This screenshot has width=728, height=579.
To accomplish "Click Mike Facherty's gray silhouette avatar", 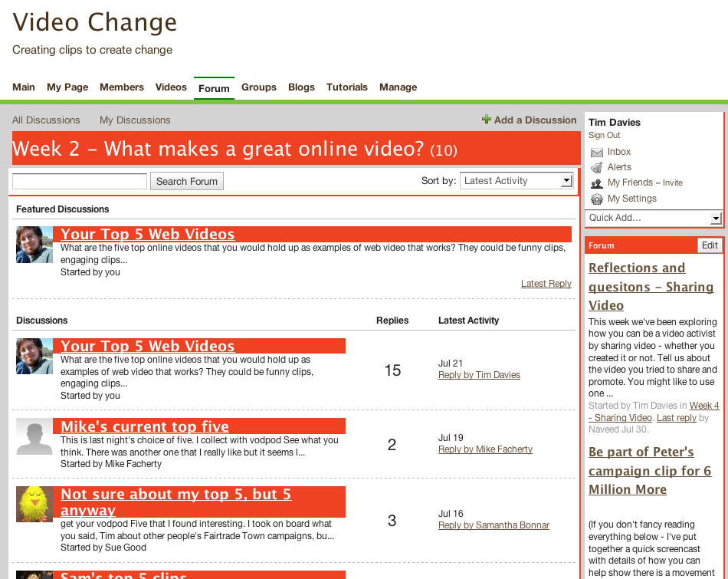I will (x=34, y=437).
